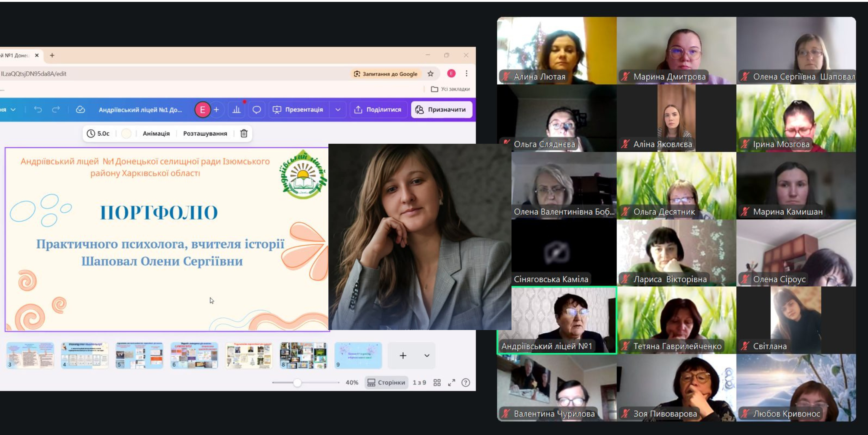Image resolution: width=868 pixels, height=435 pixels.
Task: Click the Поділитися share button
Action: coord(378,110)
